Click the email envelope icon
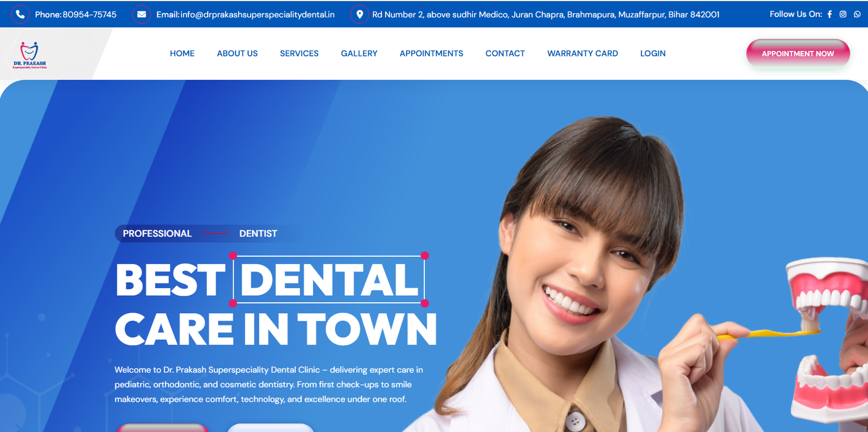Viewport: 868px width, 432px height. coord(142,14)
